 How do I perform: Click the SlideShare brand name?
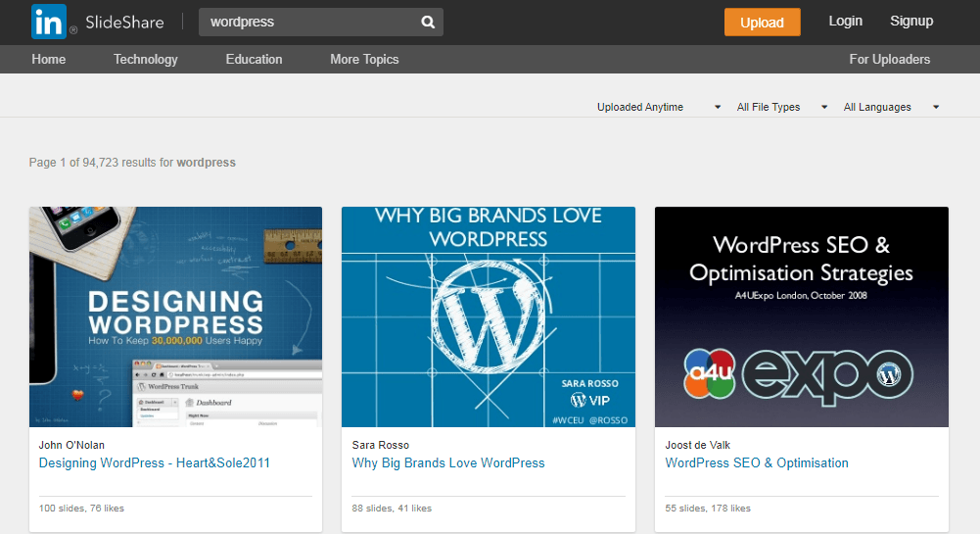coord(124,23)
